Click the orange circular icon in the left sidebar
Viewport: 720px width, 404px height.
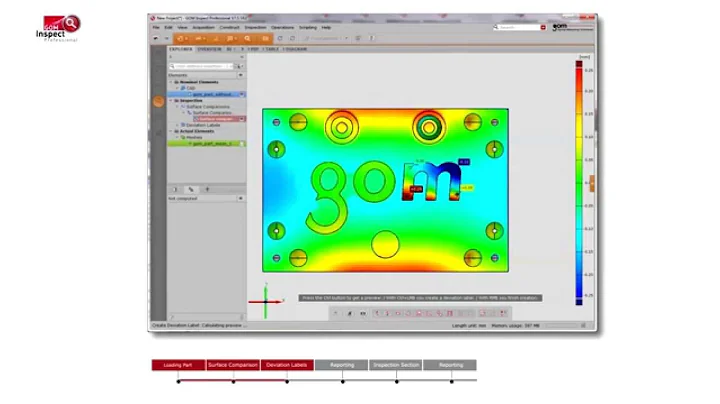tap(158, 101)
